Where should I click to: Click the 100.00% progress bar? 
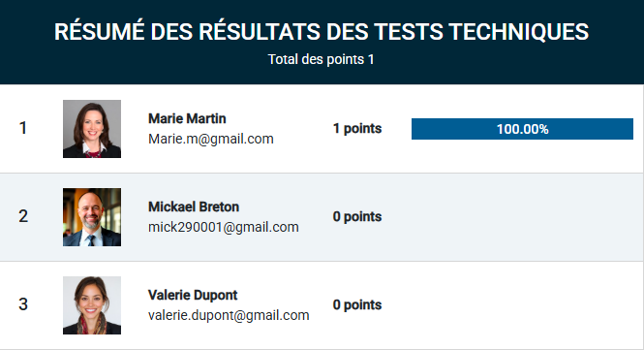[522, 129]
